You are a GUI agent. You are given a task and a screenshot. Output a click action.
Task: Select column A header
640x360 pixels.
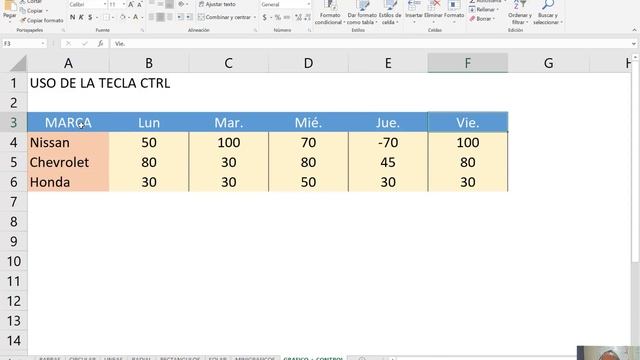[68, 63]
